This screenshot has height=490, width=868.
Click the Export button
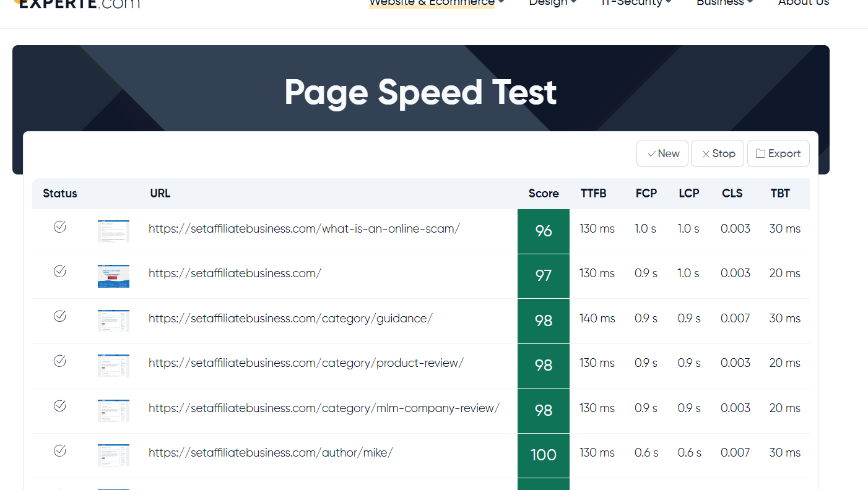[778, 153]
